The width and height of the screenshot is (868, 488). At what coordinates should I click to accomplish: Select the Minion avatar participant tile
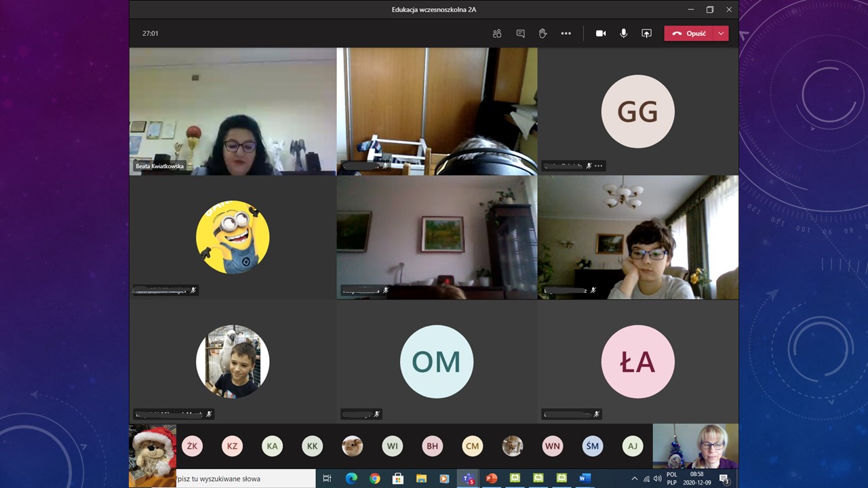tap(233, 237)
